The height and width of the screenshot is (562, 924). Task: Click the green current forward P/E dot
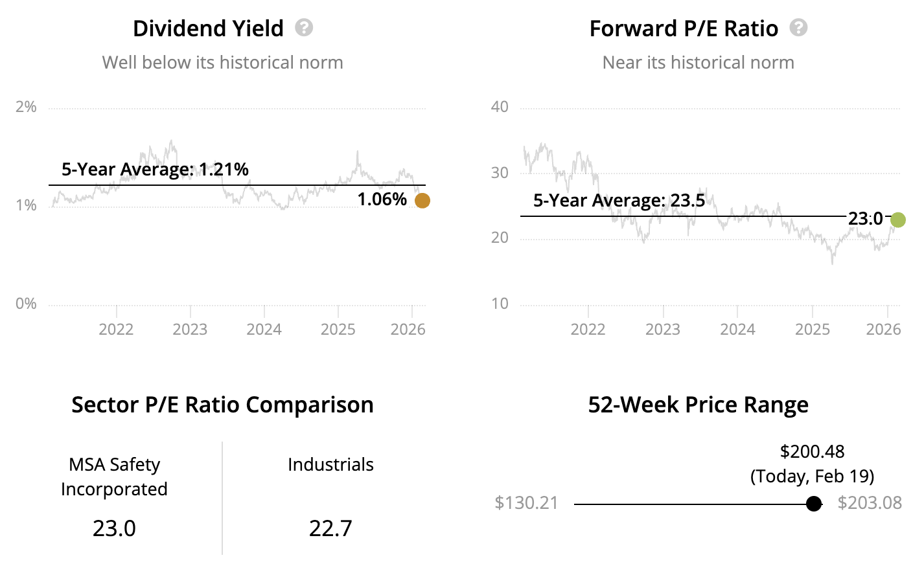897,220
